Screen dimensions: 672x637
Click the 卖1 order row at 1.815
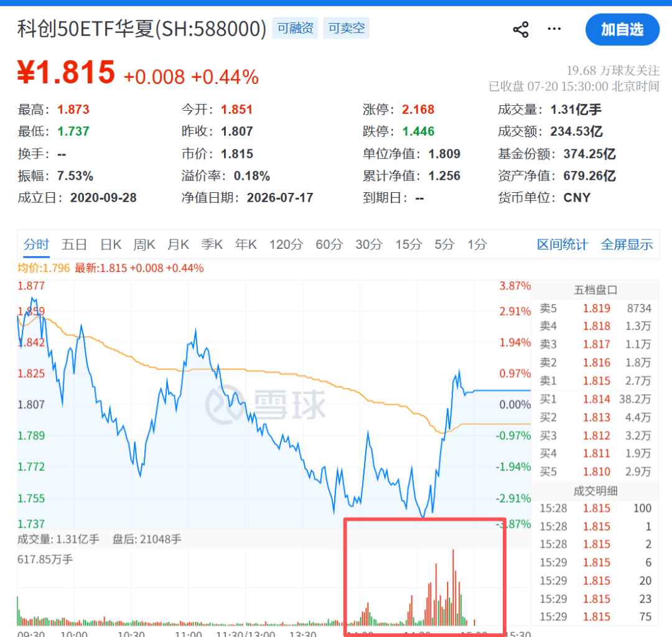coord(595,381)
